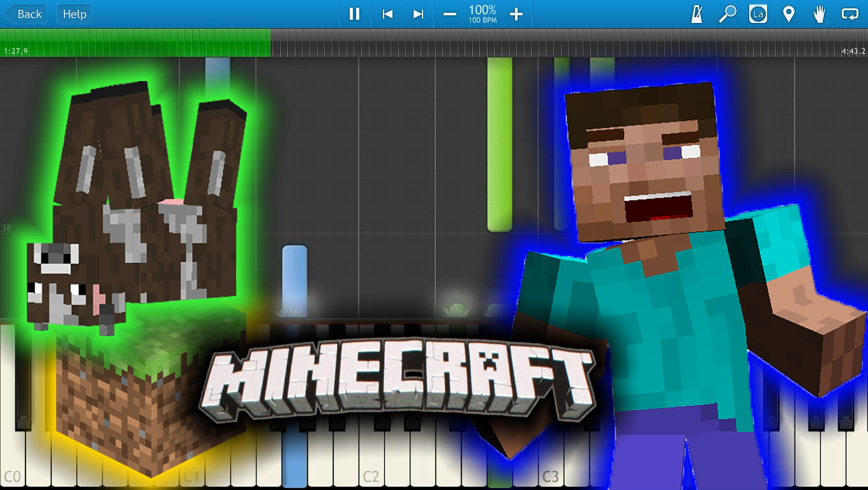Jump to unplayed part of the song timeline
This screenshot has height=490, width=868.
click(x=569, y=43)
